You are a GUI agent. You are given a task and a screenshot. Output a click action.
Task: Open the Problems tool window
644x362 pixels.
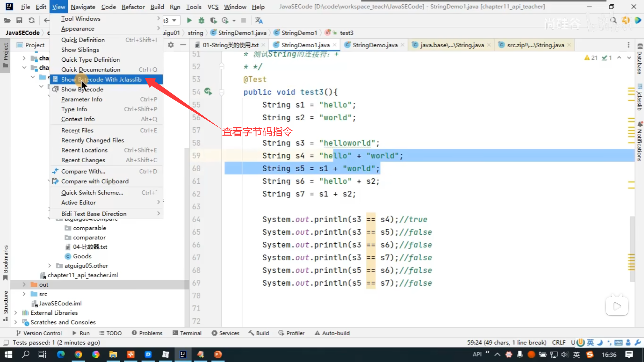(x=147, y=333)
